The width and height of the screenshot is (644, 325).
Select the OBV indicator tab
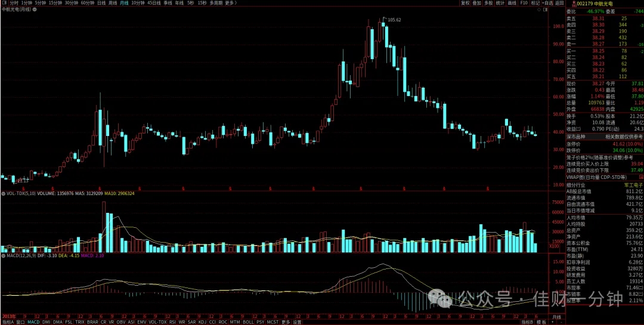(x=120, y=322)
